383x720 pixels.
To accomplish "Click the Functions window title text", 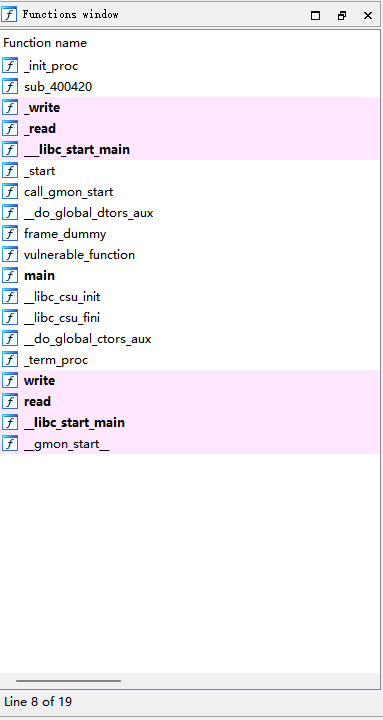I will coord(71,15).
